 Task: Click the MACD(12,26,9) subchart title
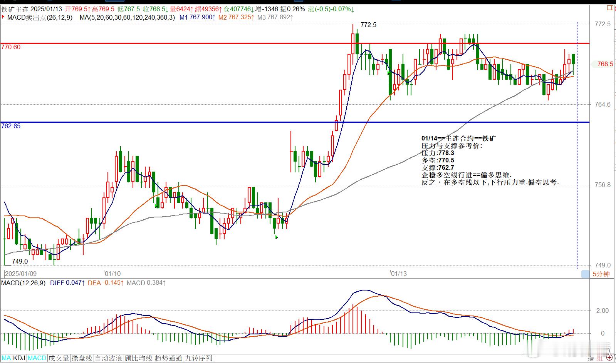pos(23,283)
